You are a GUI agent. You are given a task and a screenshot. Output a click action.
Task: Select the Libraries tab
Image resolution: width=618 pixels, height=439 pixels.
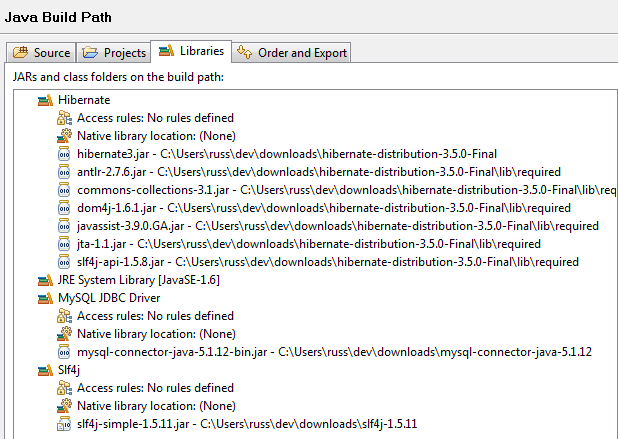tap(191, 51)
